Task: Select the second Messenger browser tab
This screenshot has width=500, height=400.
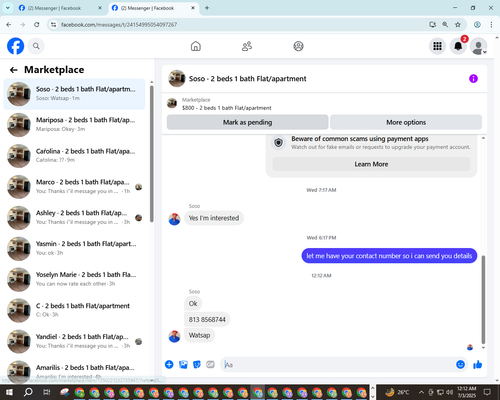Action: tap(153, 8)
